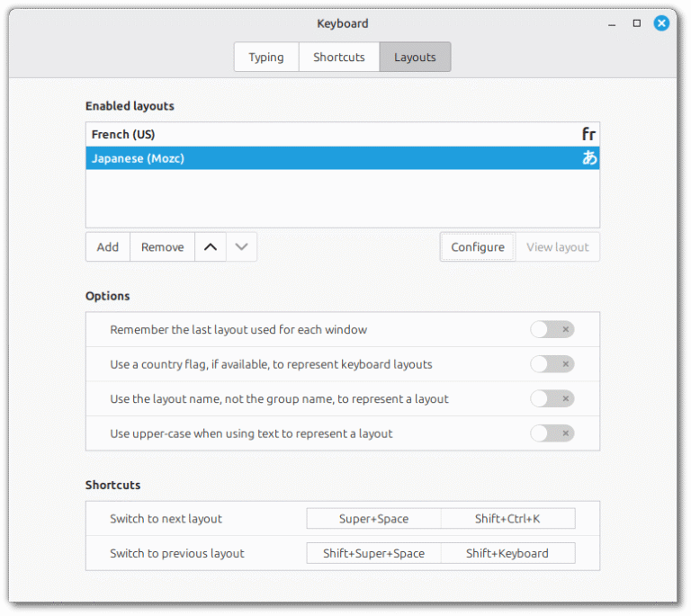Toggle country flag layout representation

pos(552,364)
